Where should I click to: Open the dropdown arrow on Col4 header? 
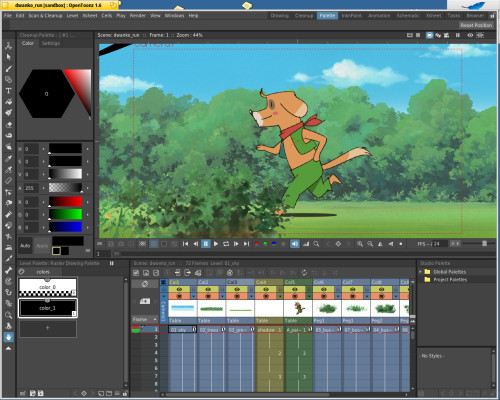pos(280,296)
